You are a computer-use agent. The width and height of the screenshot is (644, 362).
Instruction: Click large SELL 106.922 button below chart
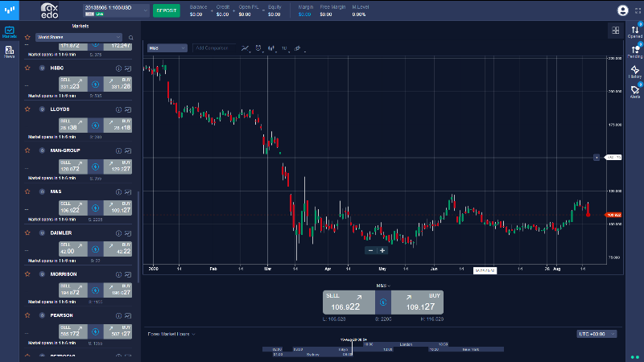coord(349,302)
